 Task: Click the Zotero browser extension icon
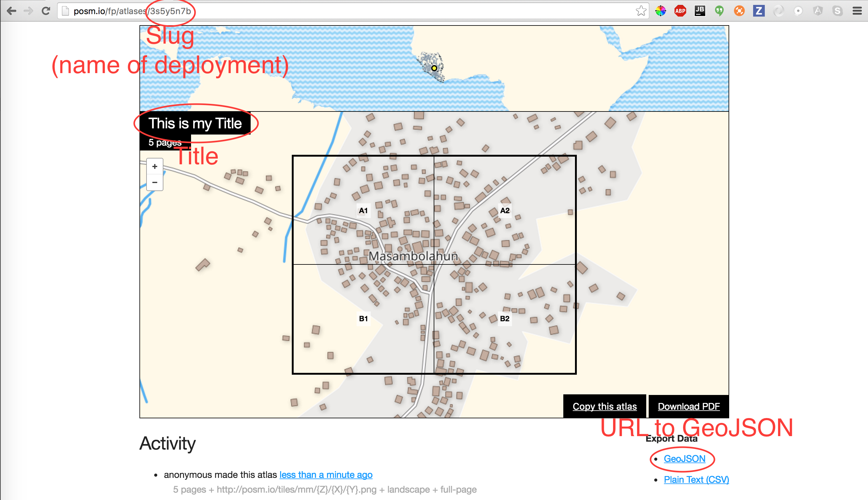coord(760,11)
